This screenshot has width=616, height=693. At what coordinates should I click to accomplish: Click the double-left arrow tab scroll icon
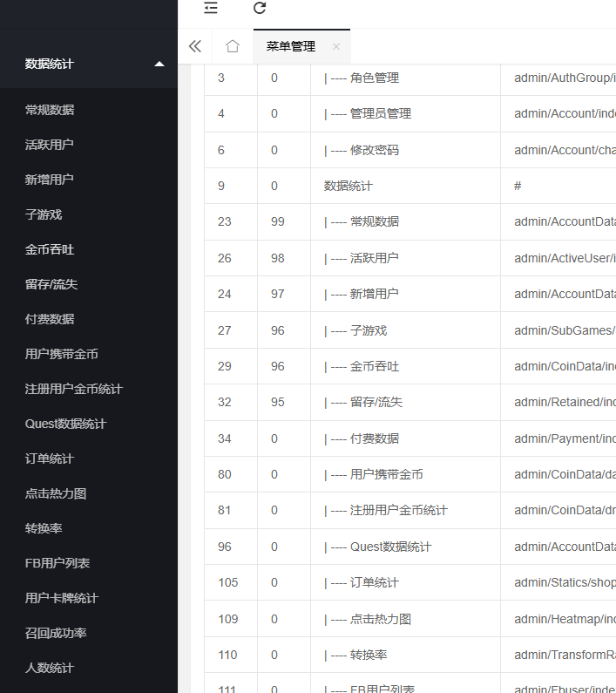pyautogui.click(x=194, y=46)
